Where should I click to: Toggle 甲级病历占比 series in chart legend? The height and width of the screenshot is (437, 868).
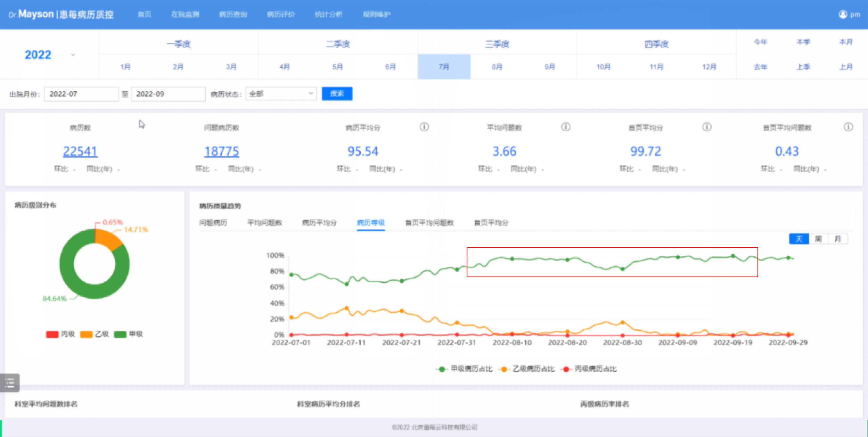tap(464, 369)
